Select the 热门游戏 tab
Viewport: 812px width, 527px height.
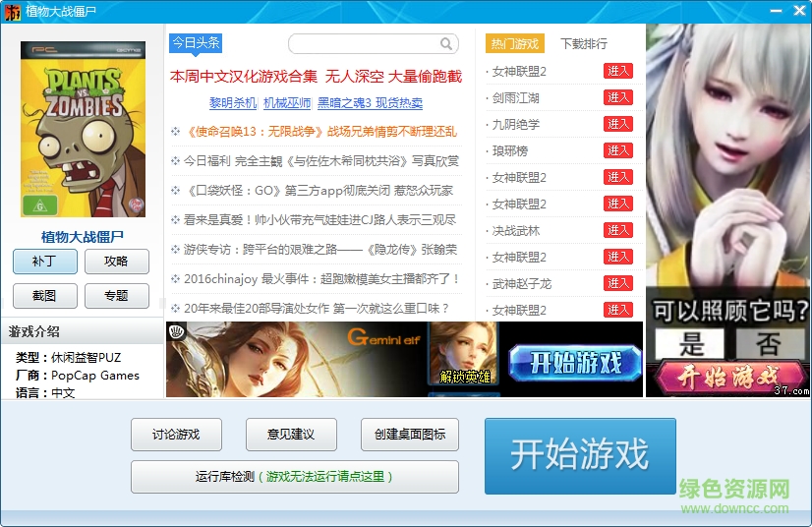pos(515,44)
